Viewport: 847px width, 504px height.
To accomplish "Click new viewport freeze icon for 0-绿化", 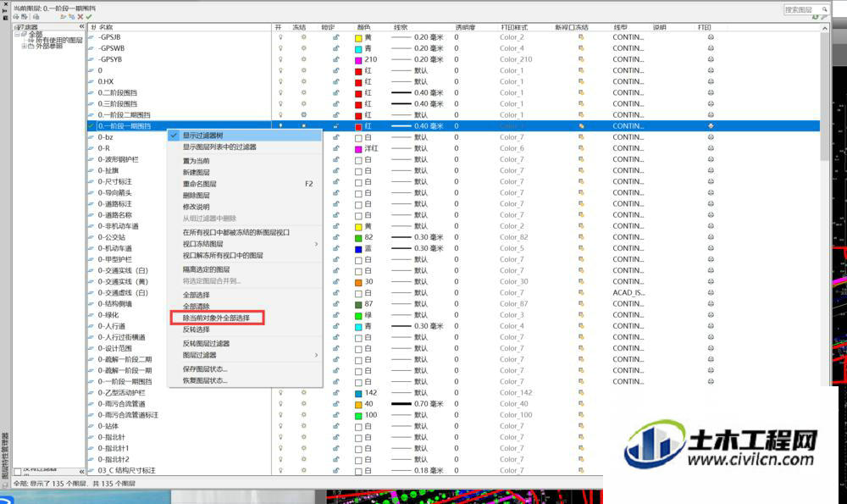I will pos(581,315).
